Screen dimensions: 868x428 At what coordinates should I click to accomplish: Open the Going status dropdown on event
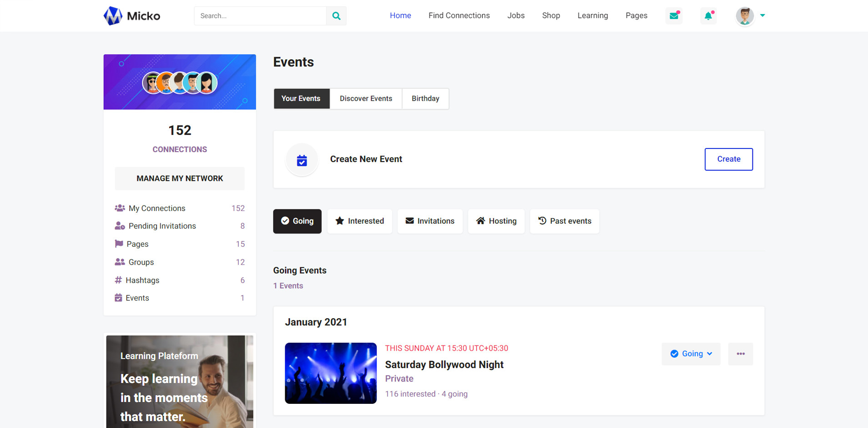pyautogui.click(x=691, y=354)
